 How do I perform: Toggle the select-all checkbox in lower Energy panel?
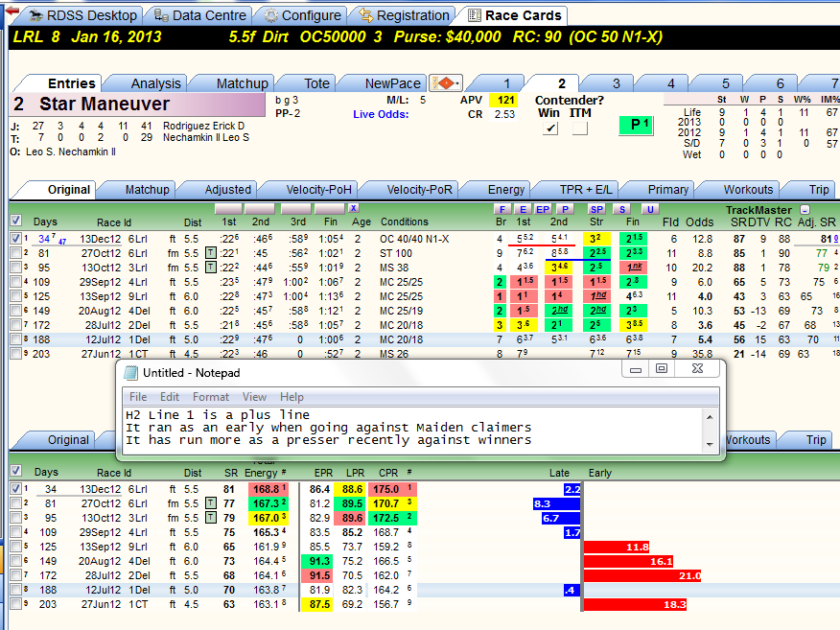(16, 471)
